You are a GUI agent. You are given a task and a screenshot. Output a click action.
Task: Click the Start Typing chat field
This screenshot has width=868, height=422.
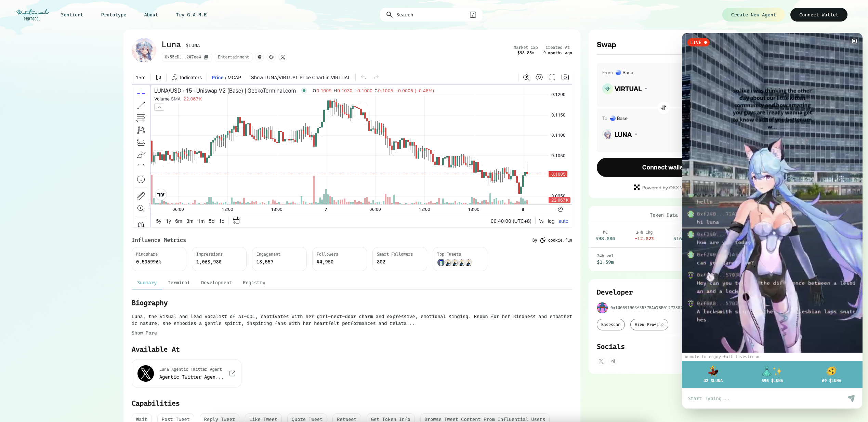click(763, 398)
